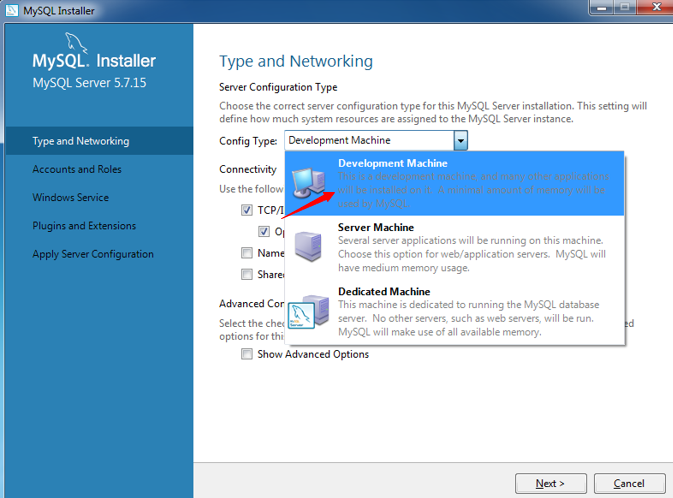Click the MySQL Server 5.7.15 version text
Viewport: 673px width, 498px height.
pyautogui.click(x=89, y=82)
